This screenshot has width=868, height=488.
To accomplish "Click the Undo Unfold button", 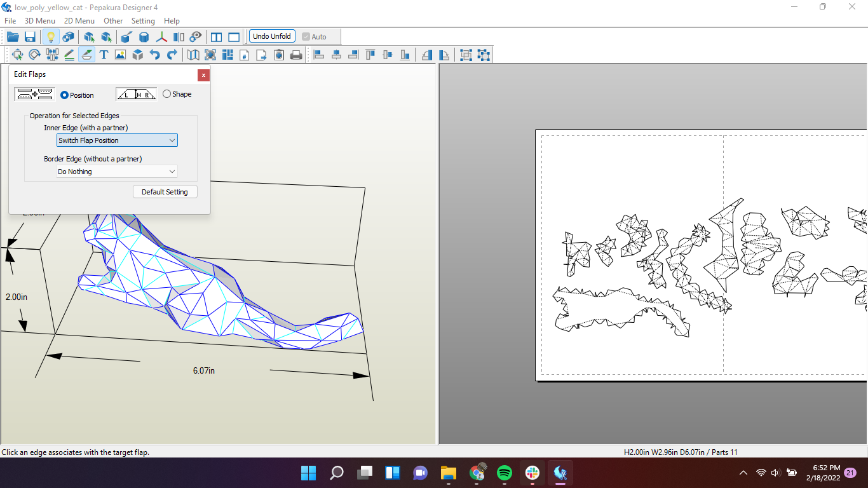I will point(272,36).
